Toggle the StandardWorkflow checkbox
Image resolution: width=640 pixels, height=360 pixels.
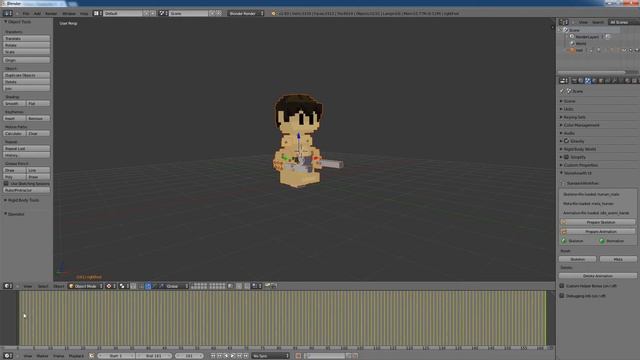tap(563, 184)
